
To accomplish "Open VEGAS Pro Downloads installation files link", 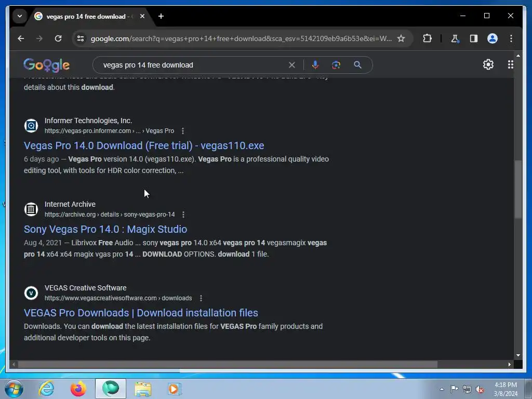I will 141,313.
